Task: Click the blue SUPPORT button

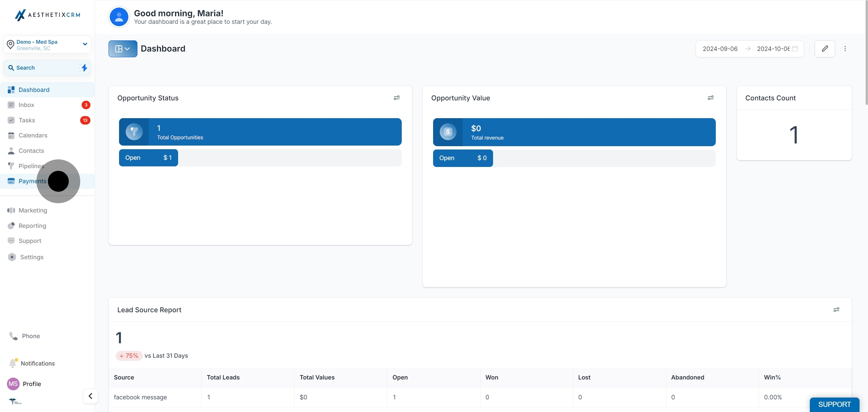Action: pyautogui.click(x=834, y=404)
